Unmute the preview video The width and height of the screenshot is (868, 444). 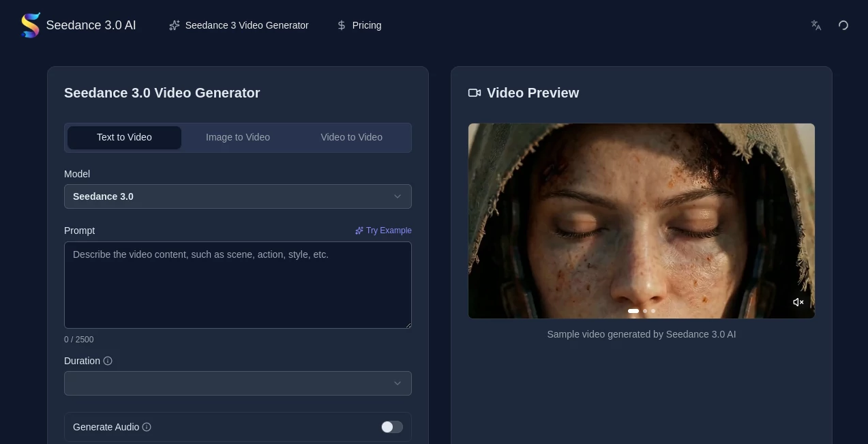click(798, 302)
